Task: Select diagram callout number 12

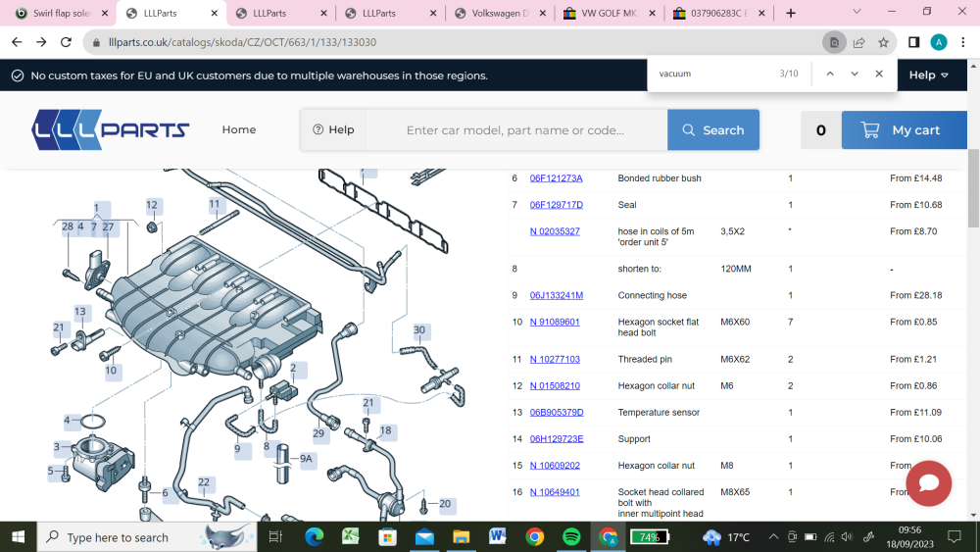Action: pos(152,205)
